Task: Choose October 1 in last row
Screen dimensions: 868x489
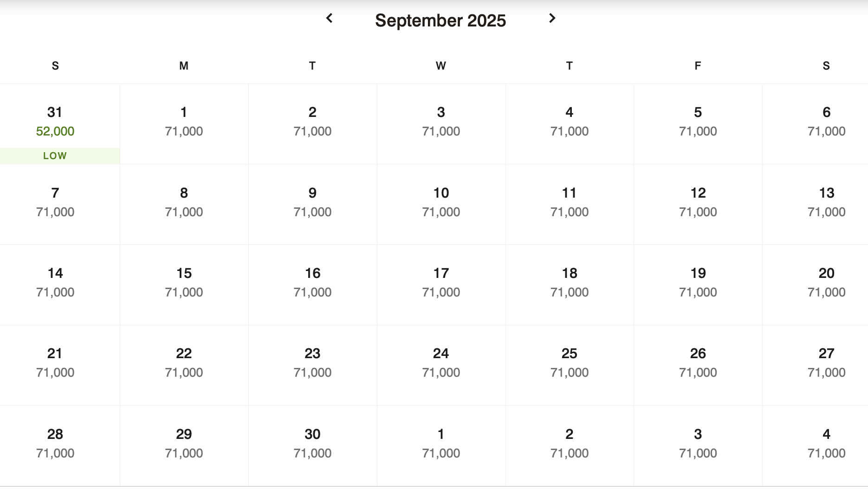Action: pos(441,444)
